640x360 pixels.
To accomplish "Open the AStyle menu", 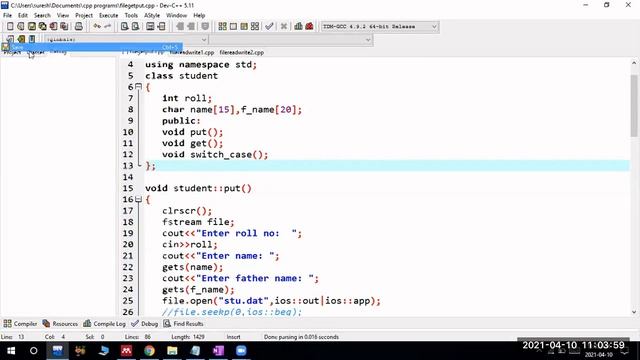I will pos(152,16).
